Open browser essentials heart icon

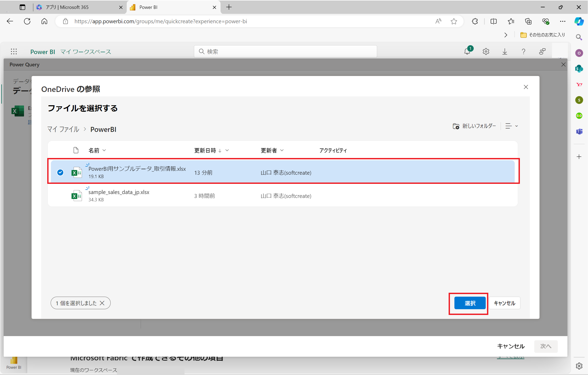click(546, 21)
